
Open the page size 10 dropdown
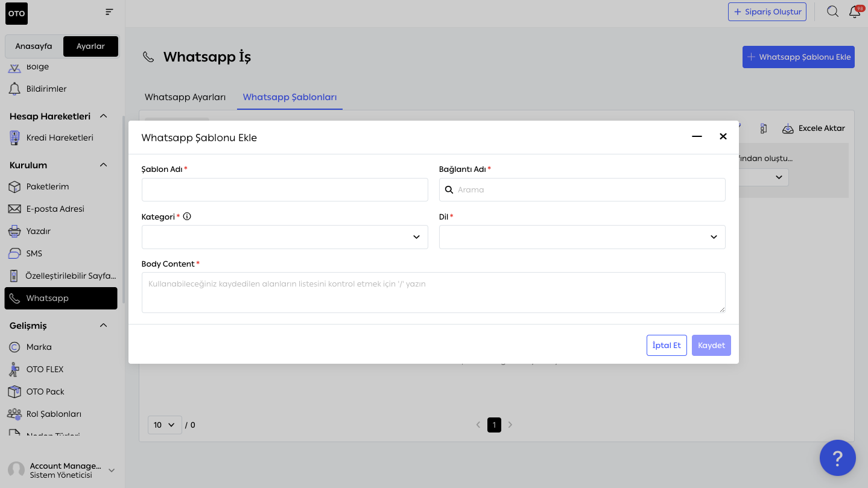click(x=165, y=425)
